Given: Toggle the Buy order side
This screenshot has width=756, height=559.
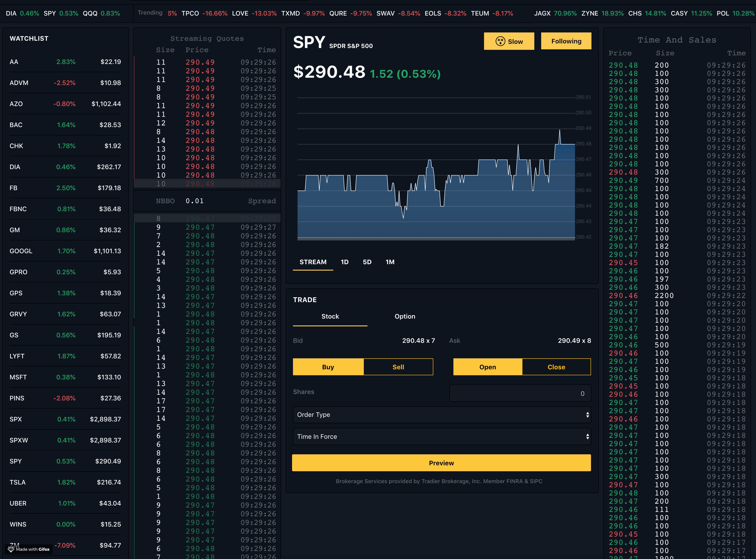Looking at the screenshot, I should pos(328,367).
